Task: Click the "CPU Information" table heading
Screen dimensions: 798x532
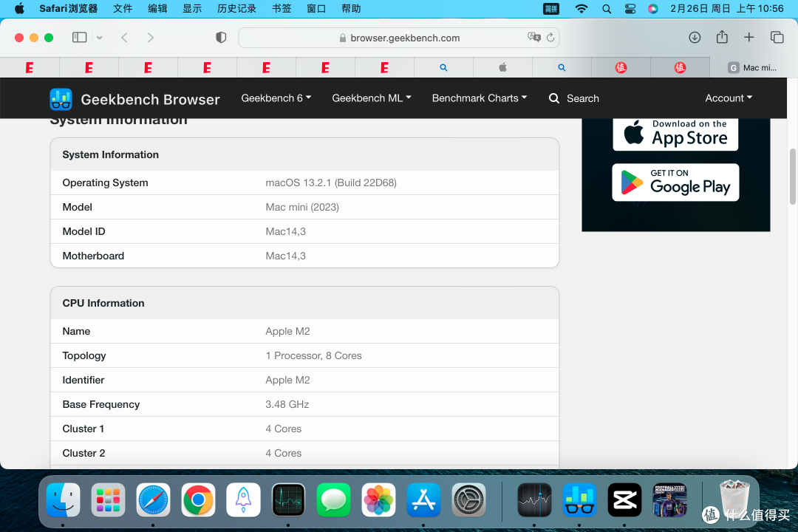Action: point(103,303)
